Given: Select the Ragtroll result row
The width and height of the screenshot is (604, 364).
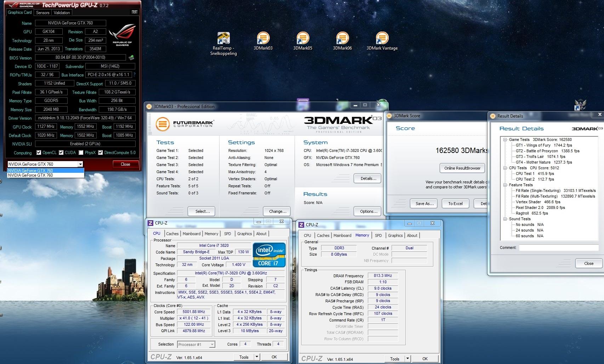Looking at the screenshot, I should coord(532,213).
